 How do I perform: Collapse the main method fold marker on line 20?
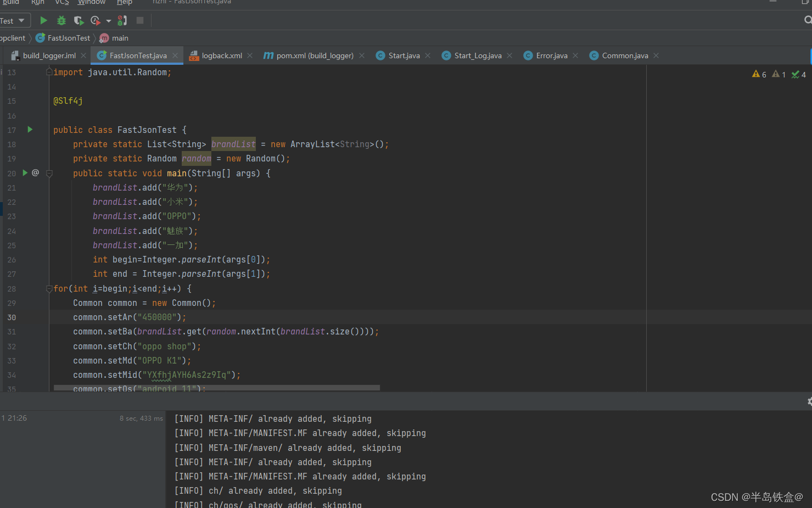[x=49, y=174]
